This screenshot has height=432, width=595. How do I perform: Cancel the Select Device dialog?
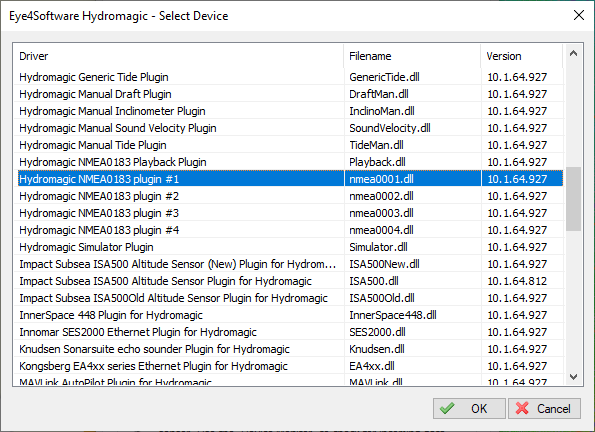click(x=544, y=408)
